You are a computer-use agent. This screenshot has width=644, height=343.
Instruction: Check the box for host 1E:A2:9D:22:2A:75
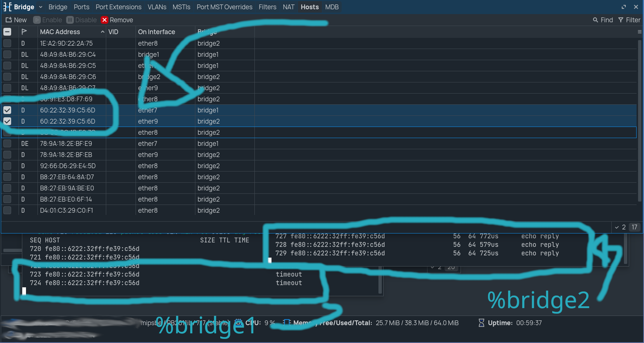7,43
